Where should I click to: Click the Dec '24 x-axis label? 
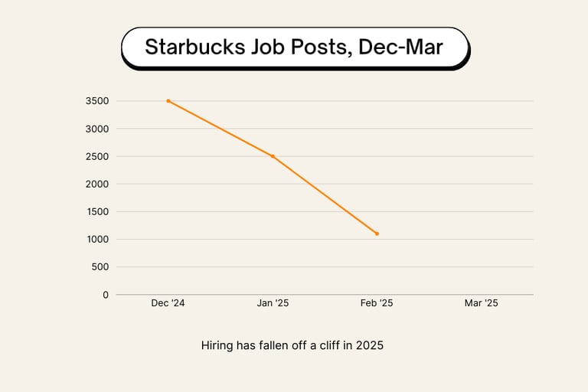point(168,303)
